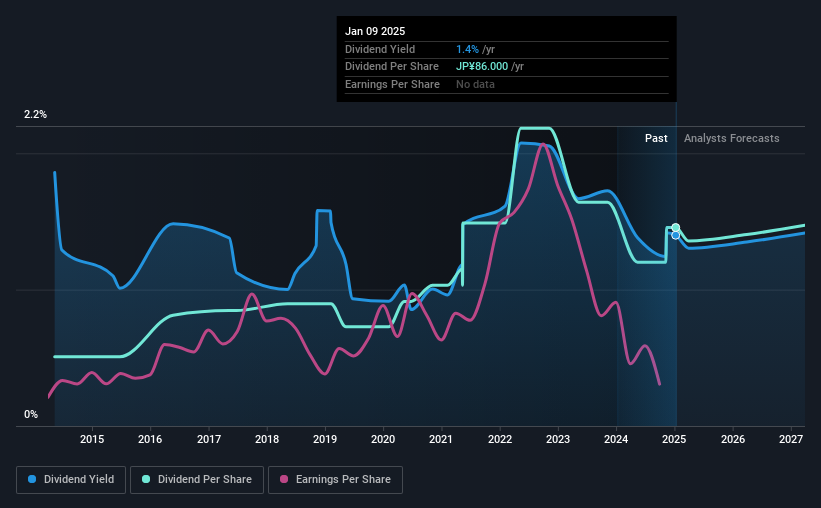Image resolution: width=821 pixels, height=508 pixels.
Task: Click the tooltip 'Dividend Yield' row label
Action: pos(380,49)
